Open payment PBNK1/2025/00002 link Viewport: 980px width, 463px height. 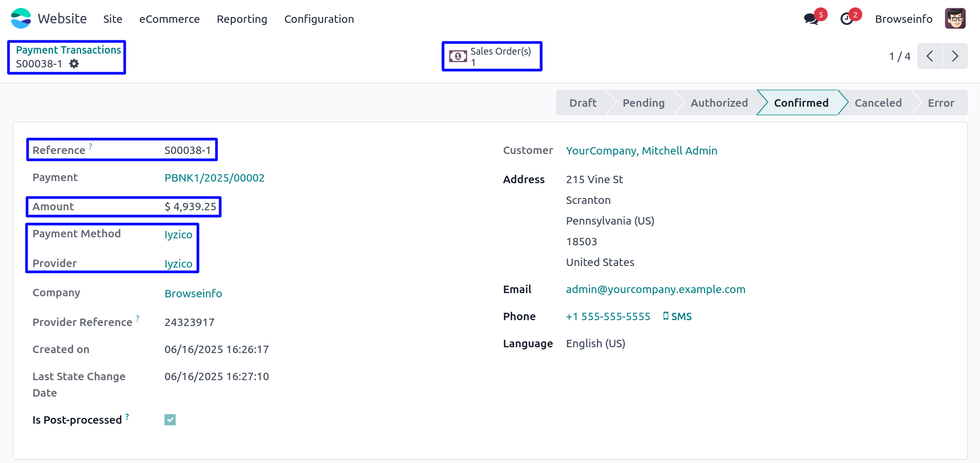click(214, 178)
